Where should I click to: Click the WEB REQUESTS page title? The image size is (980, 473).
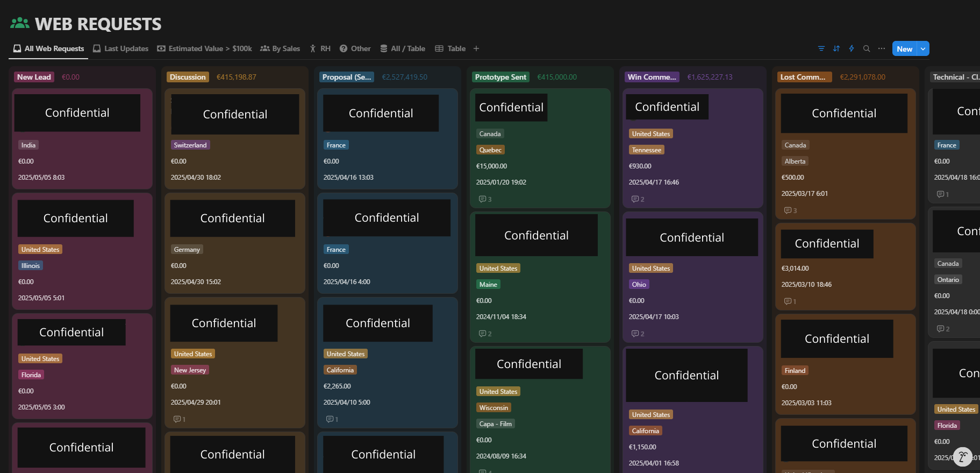pyautogui.click(x=98, y=24)
